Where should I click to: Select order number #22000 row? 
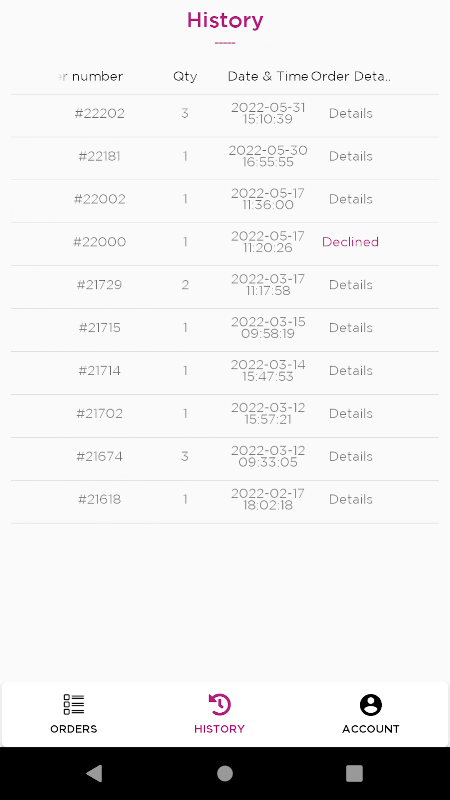[225, 244]
